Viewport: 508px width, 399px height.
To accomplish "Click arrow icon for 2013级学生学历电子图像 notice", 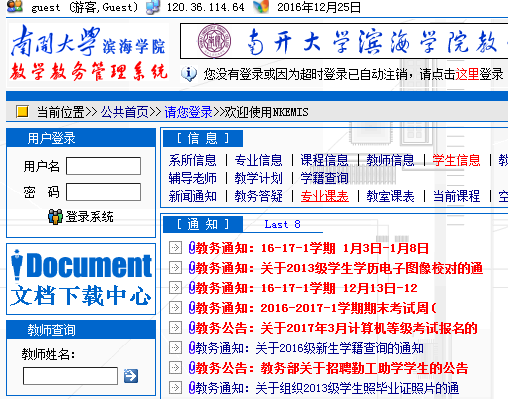I will click(175, 268).
